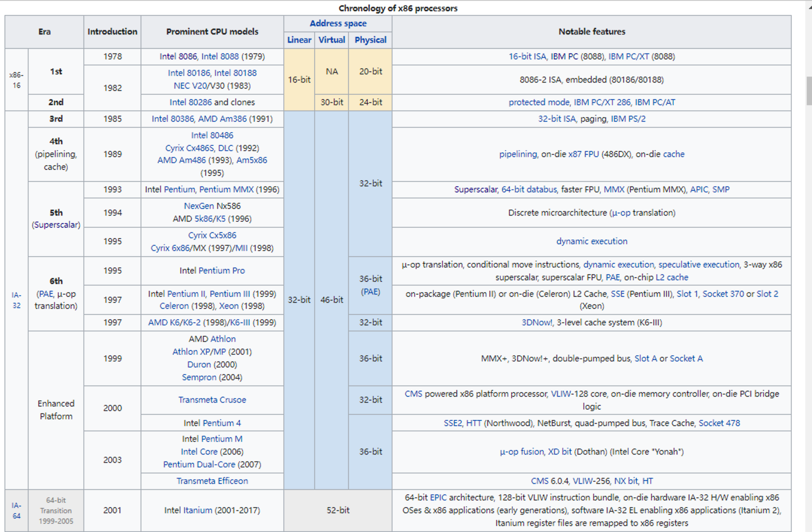Image resolution: width=812 pixels, height=532 pixels.
Task: Open the protected mode link
Action: coord(539,102)
